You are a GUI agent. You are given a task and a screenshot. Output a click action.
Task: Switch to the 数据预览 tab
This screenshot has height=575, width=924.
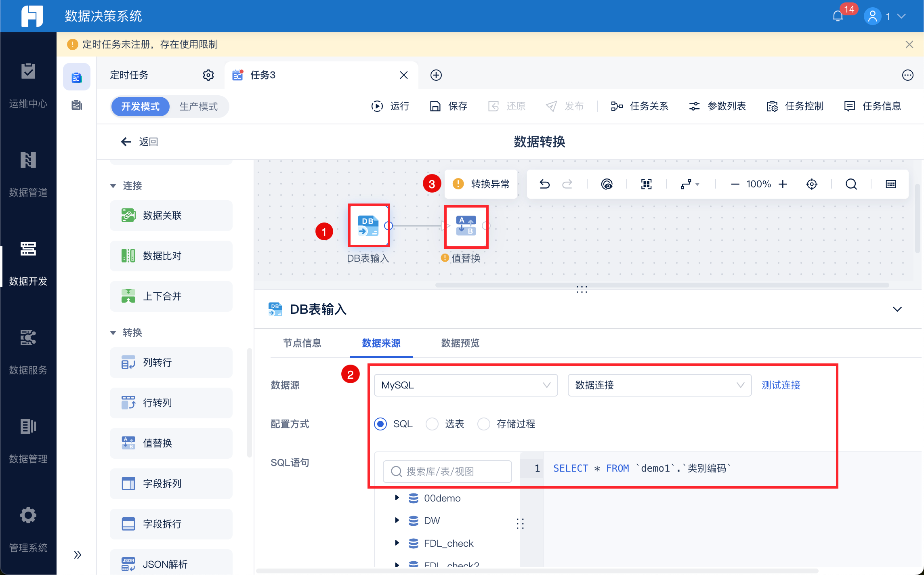(460, 343)
